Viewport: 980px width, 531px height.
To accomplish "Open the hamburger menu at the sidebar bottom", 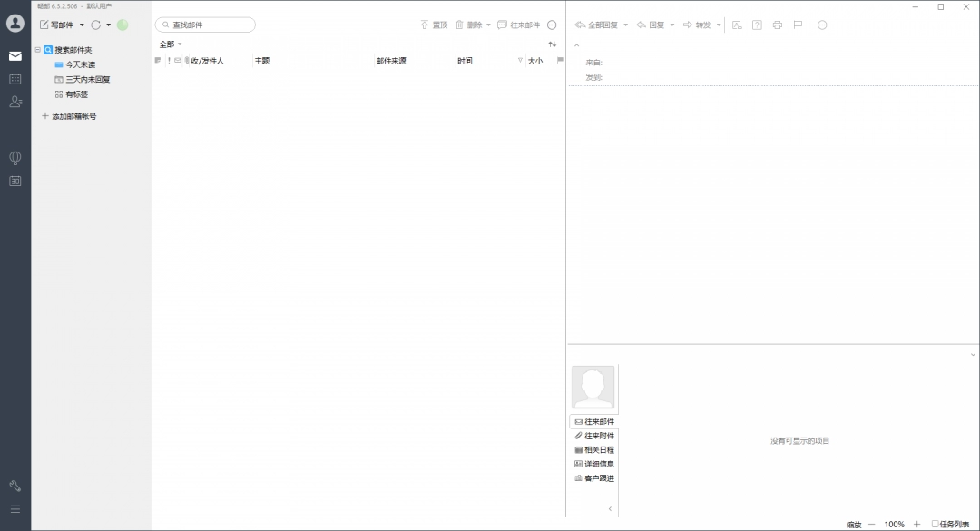I will (15, 509).
